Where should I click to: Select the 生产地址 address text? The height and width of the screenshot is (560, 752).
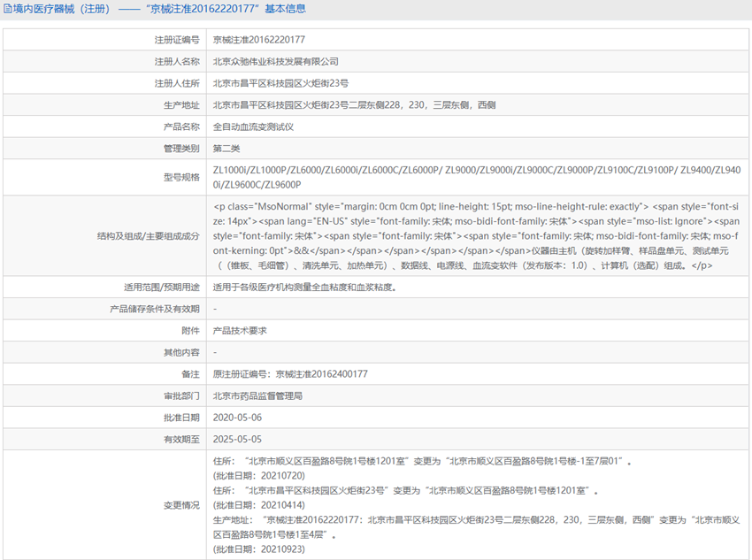tap(354, 105)
